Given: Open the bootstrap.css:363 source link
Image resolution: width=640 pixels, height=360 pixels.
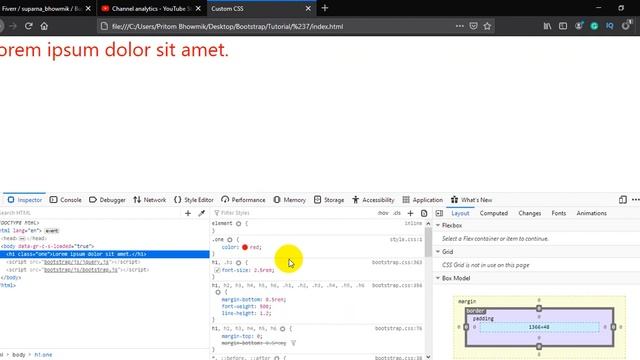Looking at the screenshot, I should tap(397, 262).
